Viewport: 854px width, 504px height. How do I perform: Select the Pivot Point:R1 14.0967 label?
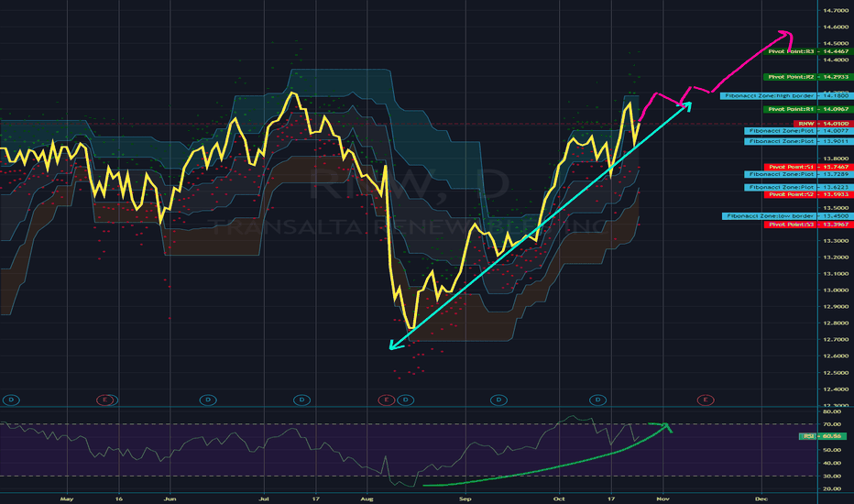[x=808, y=109]
